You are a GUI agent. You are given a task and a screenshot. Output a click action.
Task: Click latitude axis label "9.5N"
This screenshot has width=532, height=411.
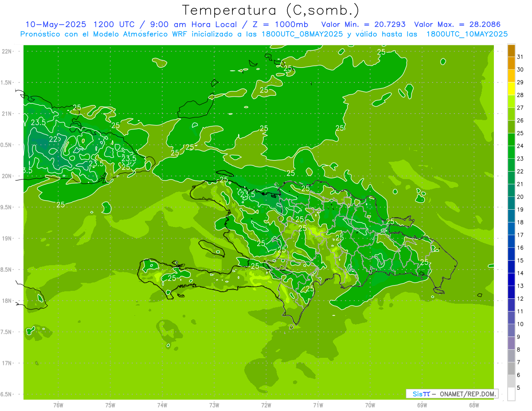coord(6,207)
